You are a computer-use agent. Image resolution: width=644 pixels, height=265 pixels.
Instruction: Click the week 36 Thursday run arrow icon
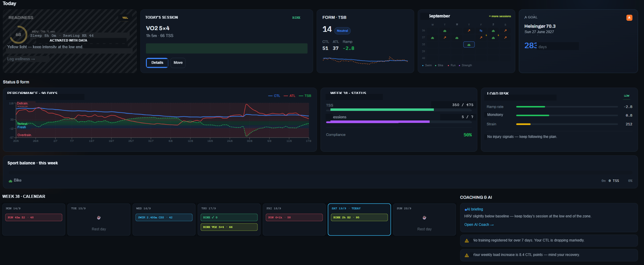click(469, 31)
